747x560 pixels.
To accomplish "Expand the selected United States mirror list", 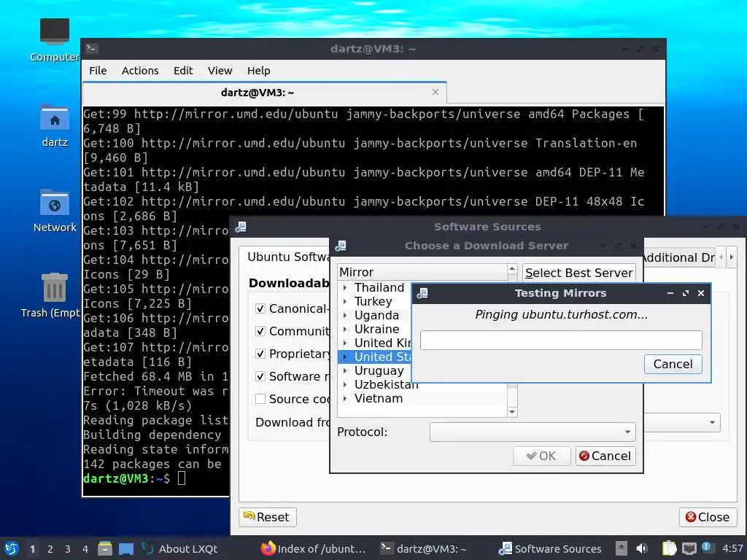I will (x=345, y=357).
